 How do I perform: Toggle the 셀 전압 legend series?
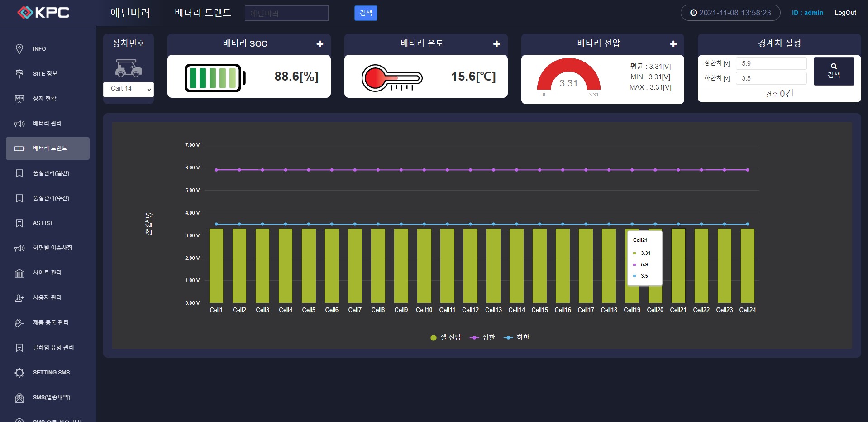tap(445, 337)
